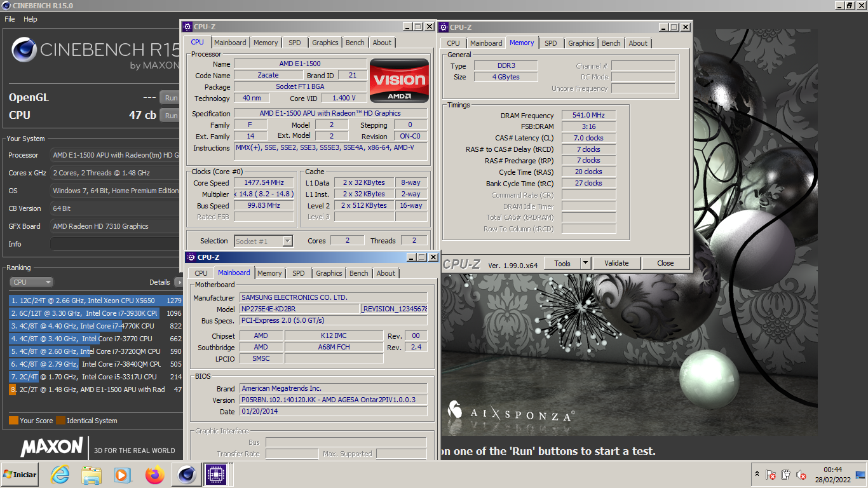
Task: Select ranking row Intel Core i7-3770
Action: (x=96, y=339)
